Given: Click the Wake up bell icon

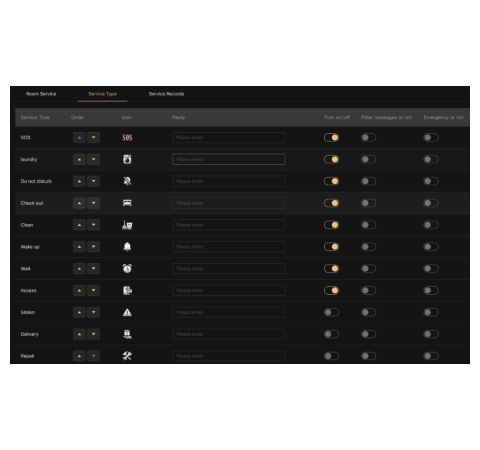Looking at the screenshot, I should pyautogui.click(x=127, y=247).
